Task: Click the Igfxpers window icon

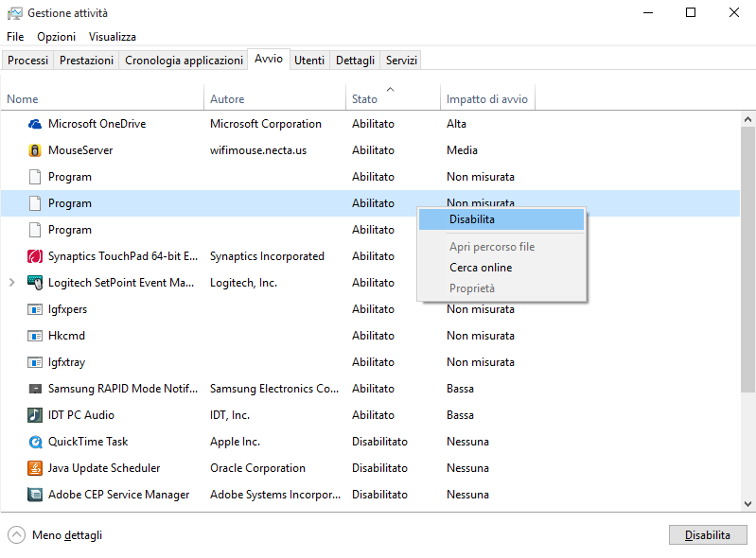Action: click(x=35, y=309)
